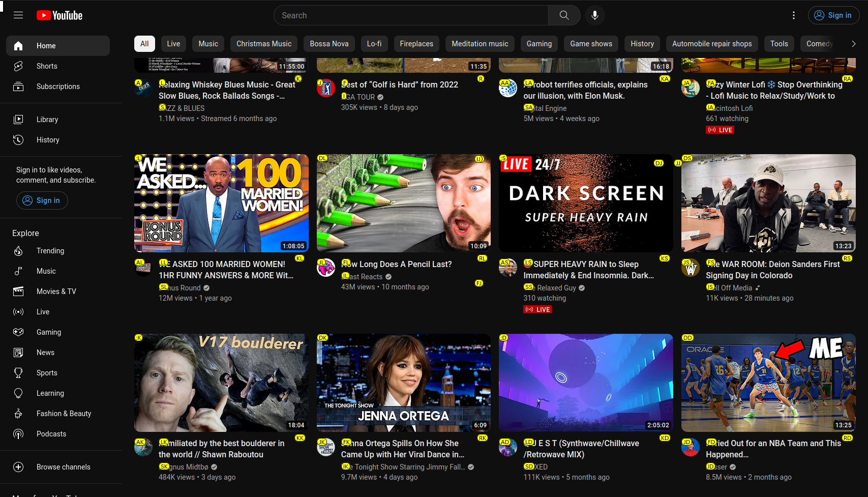Viewport: 868px width, 497px height.
Task: Open the WAR ROOM Deion Sanders thumbnail
Action: click(x=768, y=203)
